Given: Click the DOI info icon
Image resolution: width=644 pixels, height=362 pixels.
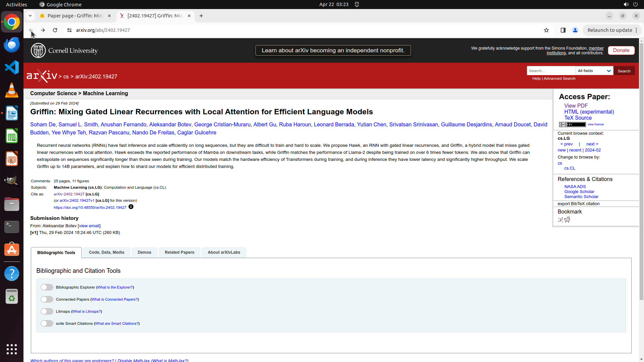Looking at the screenshot, I should pyautogui.click(x=131, y=207).
